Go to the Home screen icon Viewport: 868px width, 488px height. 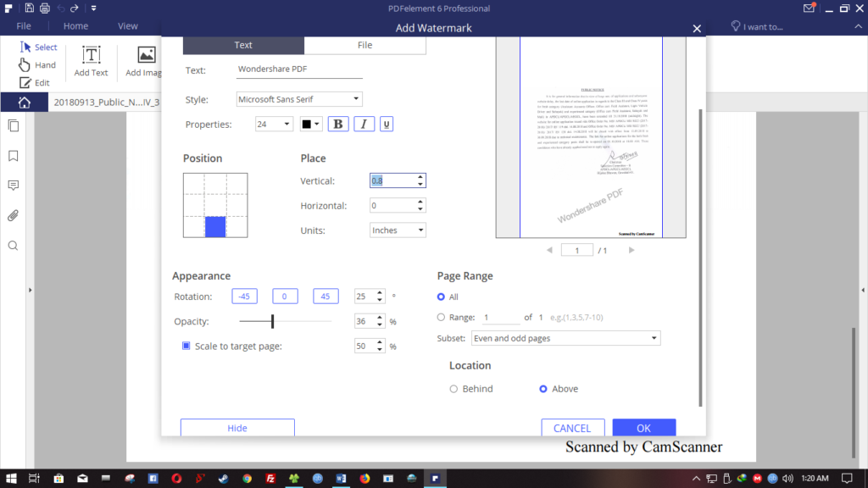coord(25,103)
